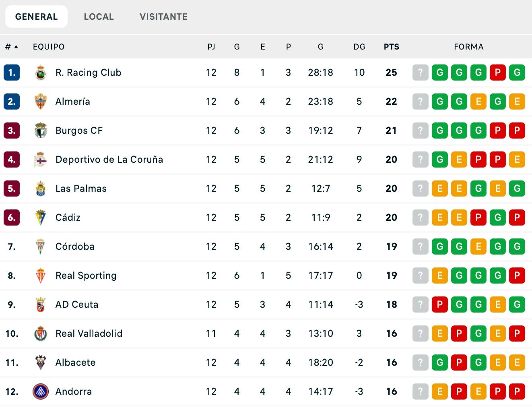Select the Cádiz team badge
This screenshot has width=532, height=406.
(x=40, y=217)
